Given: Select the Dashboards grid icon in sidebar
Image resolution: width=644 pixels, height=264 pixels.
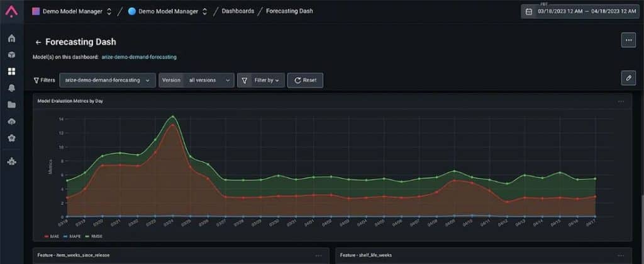Looking at the screenshot, I should (x=11, y=72).
